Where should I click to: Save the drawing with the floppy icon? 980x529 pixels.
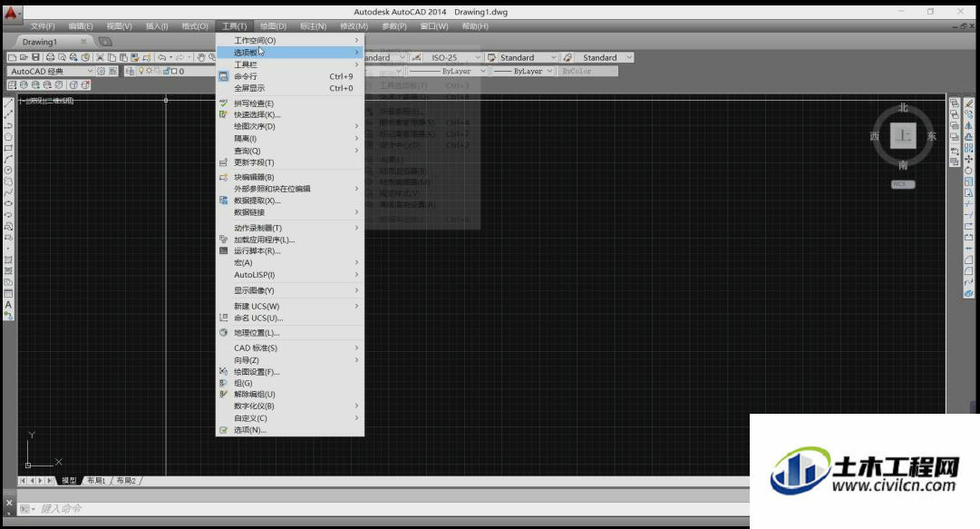pyautogui.click(x=35, y=57)
